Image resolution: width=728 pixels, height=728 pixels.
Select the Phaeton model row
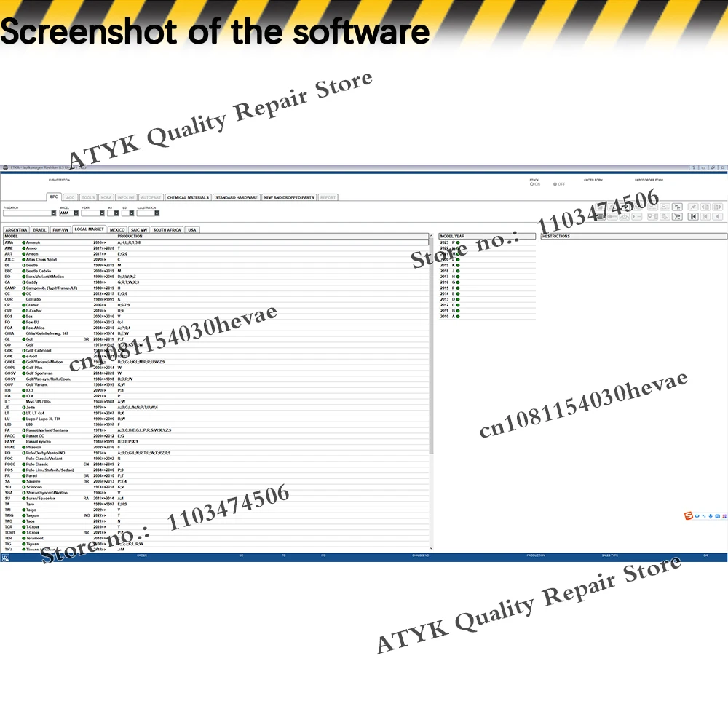click(x=215, y=447)
